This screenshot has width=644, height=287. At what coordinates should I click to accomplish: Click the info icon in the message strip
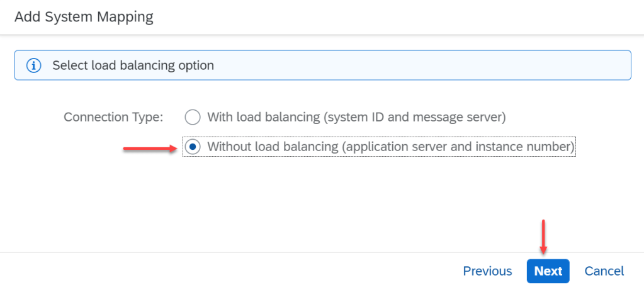[33, 65]
